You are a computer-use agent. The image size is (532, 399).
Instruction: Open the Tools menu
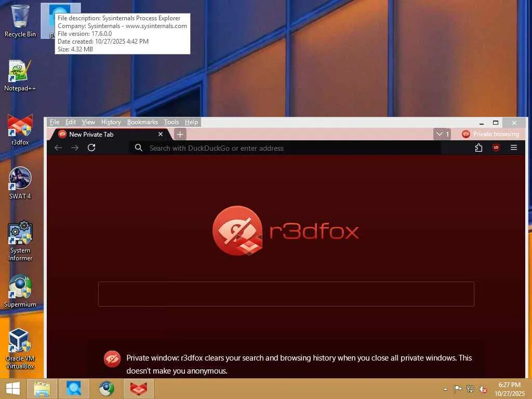[171, 122]
